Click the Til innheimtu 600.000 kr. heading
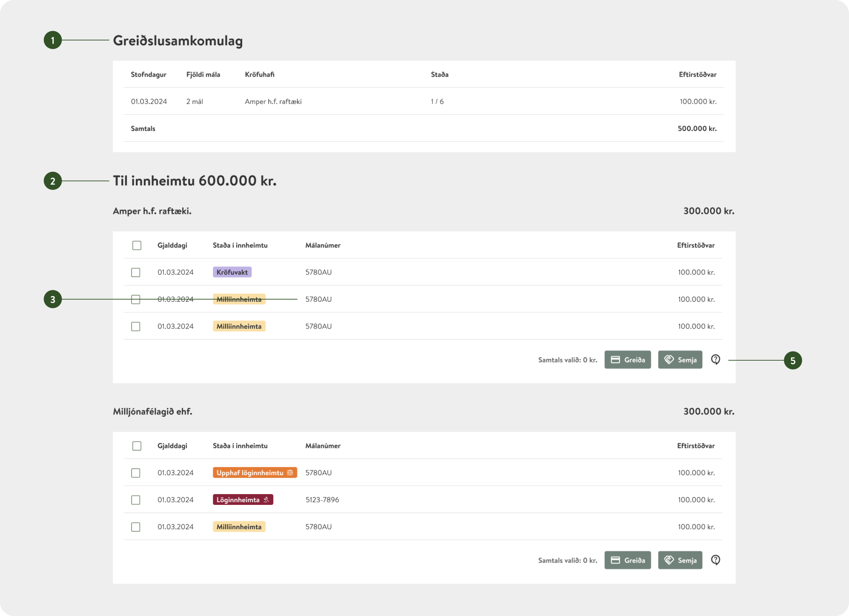849x616 pixels. coord(195,181)
